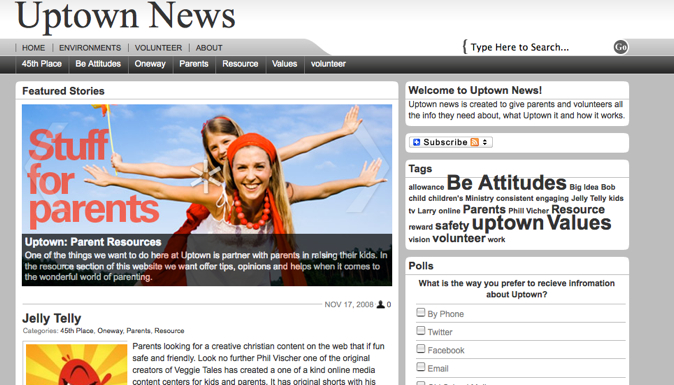Select the Be Attitudes category tab
The width and height of the screenshot is (674, 385).
(98, 64)
